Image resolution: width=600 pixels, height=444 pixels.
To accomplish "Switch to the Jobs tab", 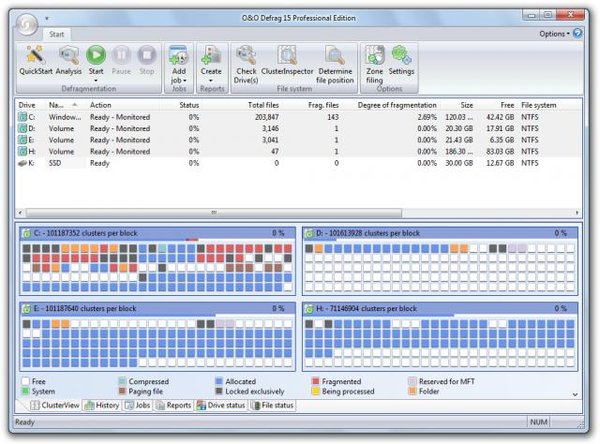I will click(x=137, y=405).
